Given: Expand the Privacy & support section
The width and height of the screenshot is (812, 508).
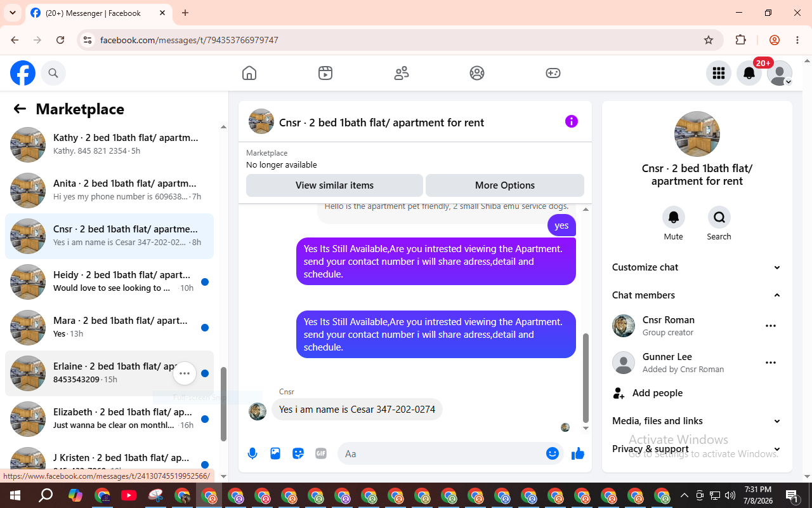Looking at the screenshot, I should pyautogui.click(x=697, y=449).
